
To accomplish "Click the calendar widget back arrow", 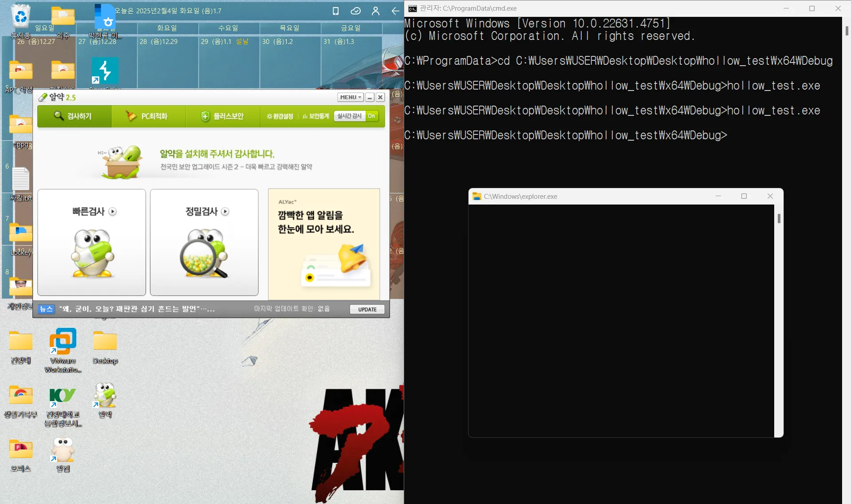I will coord(395,11).
